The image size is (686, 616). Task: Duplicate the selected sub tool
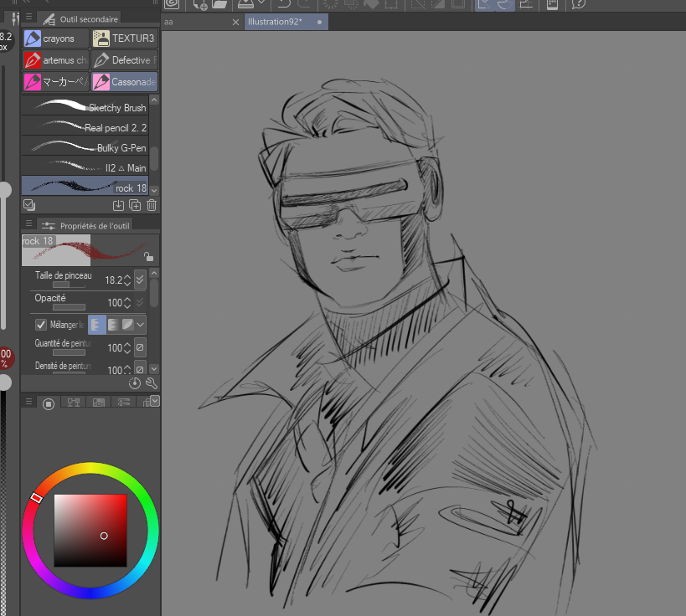(x=135, y=206)
